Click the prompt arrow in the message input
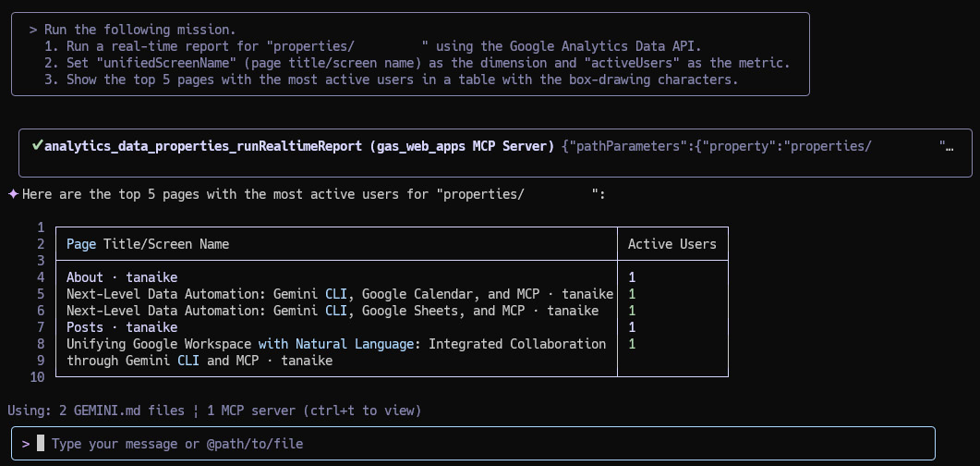This screenshot has width=980, height=466. pyautogui.click(x=26, y=444)
